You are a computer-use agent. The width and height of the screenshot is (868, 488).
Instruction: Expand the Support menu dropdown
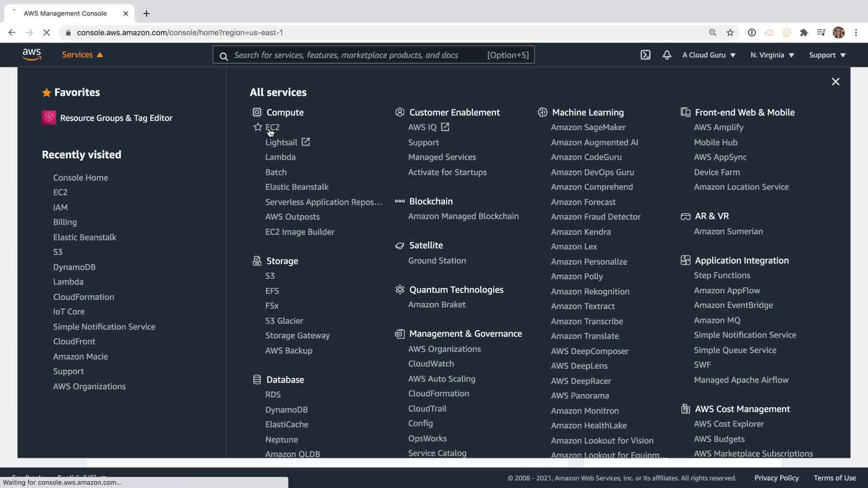pyautogui.click(x=827, y=55)
